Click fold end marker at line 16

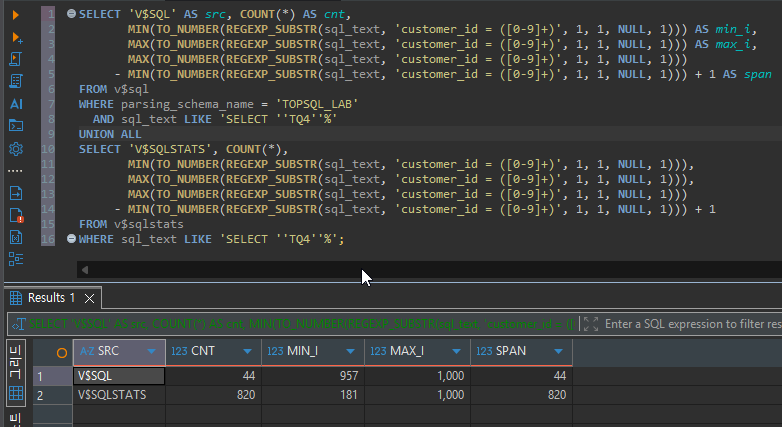71,239
